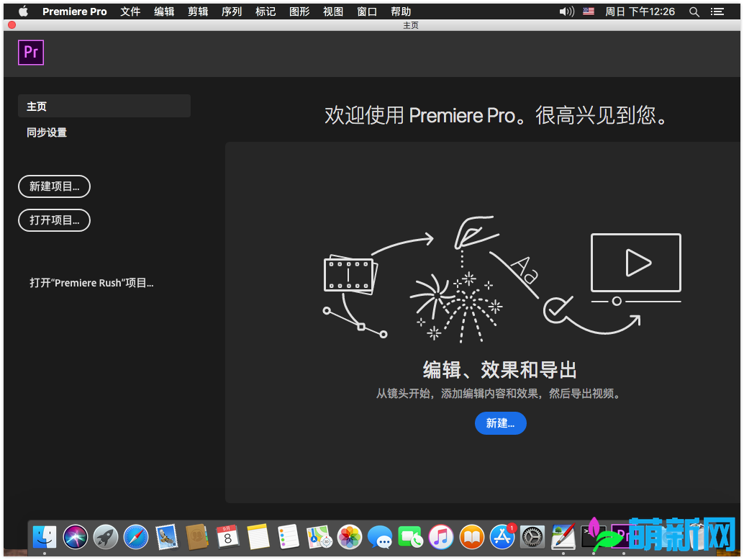
Task: Click the 新建项目... button
Action: pyautogui.click(x=54, y=186)
